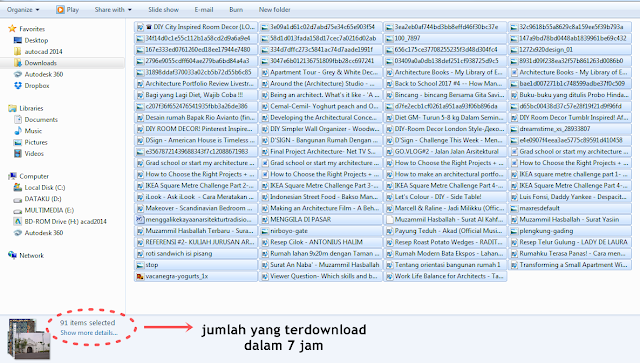Viewport: 640px width, 363px height.
Task: Select Downloads in the sidebar
Action: point(40,63)
